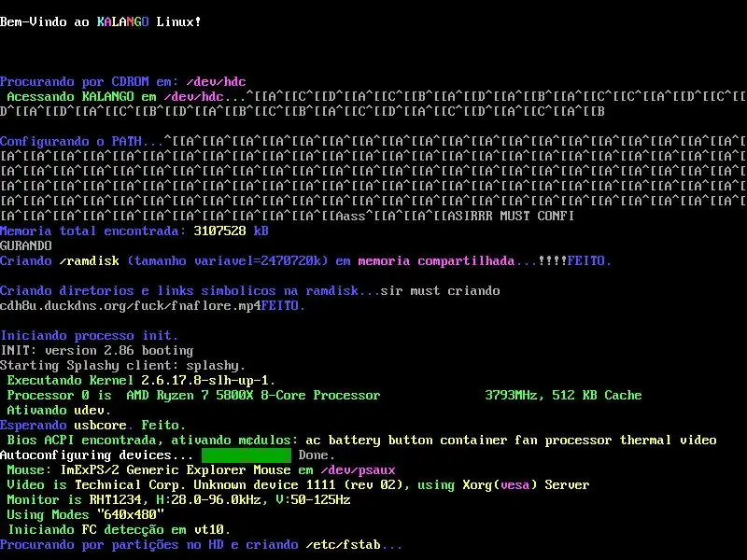Click the 'GURANDO' text line
The width and height of the screenshot is (747, 560).
tap(26, 245)
